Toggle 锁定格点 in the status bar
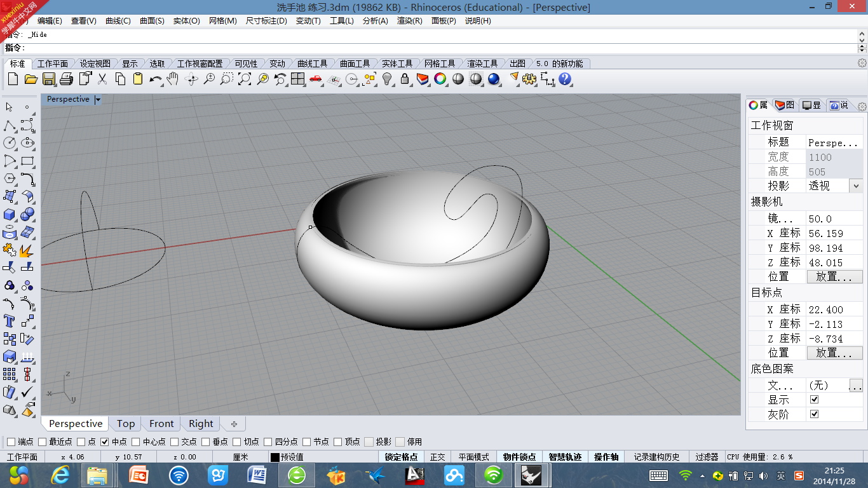This screenshot has height=488, width=868. (x=402, y=457)
